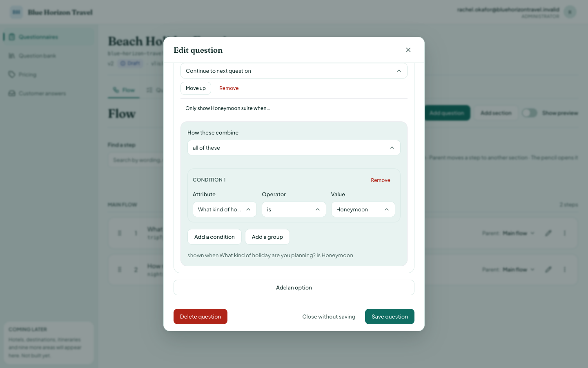Remove this option via the Remove link beside Move up
Image resolution: width=588 pixels, height=368 pixels.
point(229,88)
